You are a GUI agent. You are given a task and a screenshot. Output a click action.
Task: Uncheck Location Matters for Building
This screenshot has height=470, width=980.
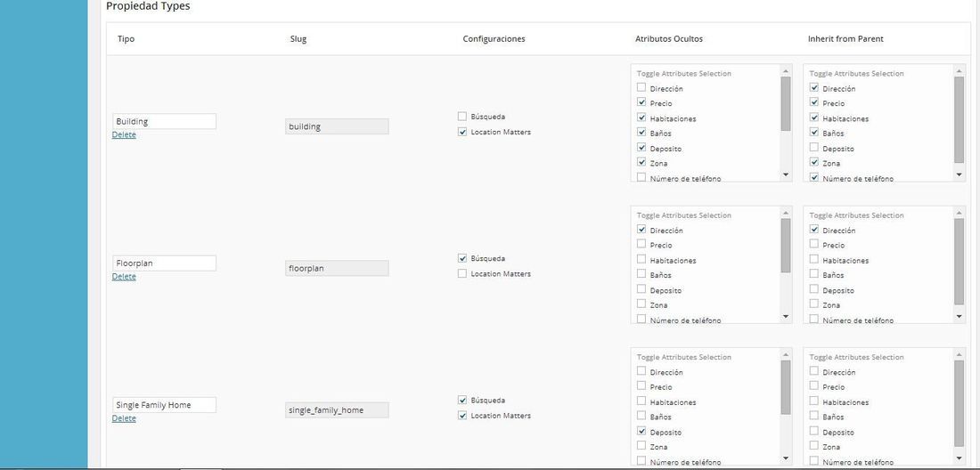[x=461, y=132]
